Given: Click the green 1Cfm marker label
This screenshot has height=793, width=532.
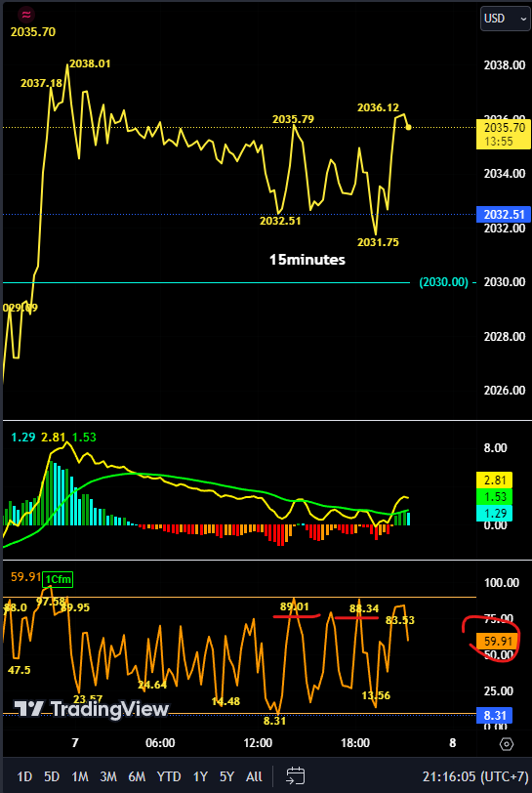Looking at the screenshot, I should pyautogui.click(x=59, y=579).
